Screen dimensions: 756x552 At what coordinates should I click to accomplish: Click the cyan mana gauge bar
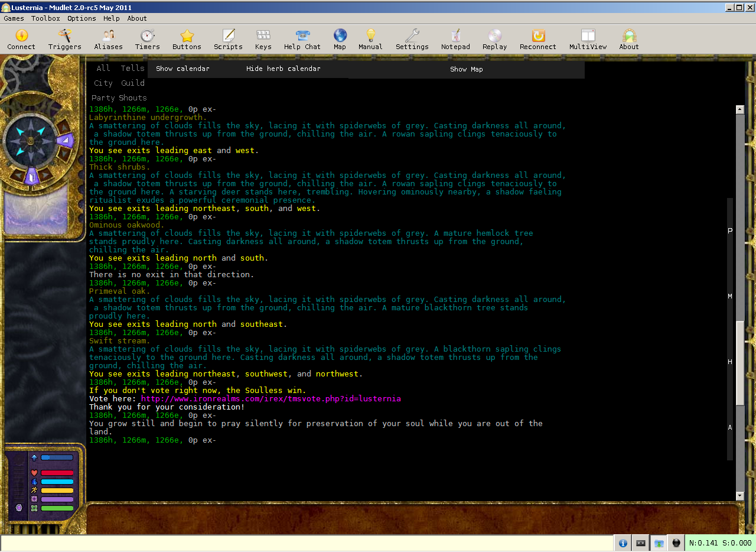click(x=57, y=482)
